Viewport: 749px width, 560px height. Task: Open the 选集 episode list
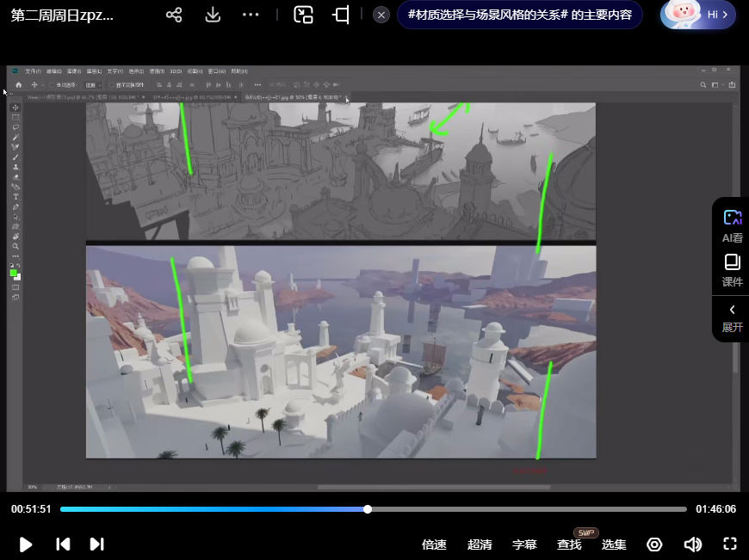pos(614,545)
